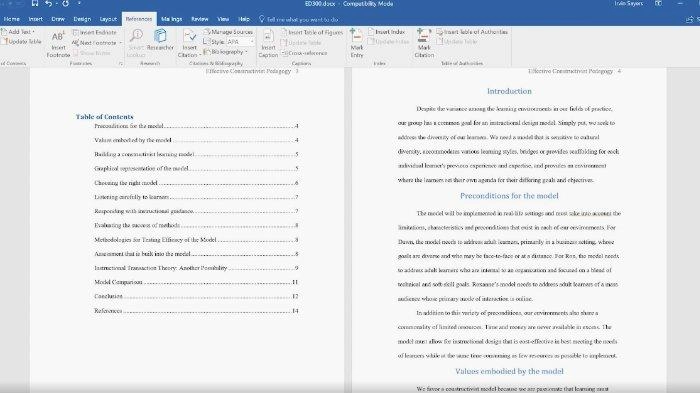
Task: Click 'References' TOC entry
Action: 196,311
